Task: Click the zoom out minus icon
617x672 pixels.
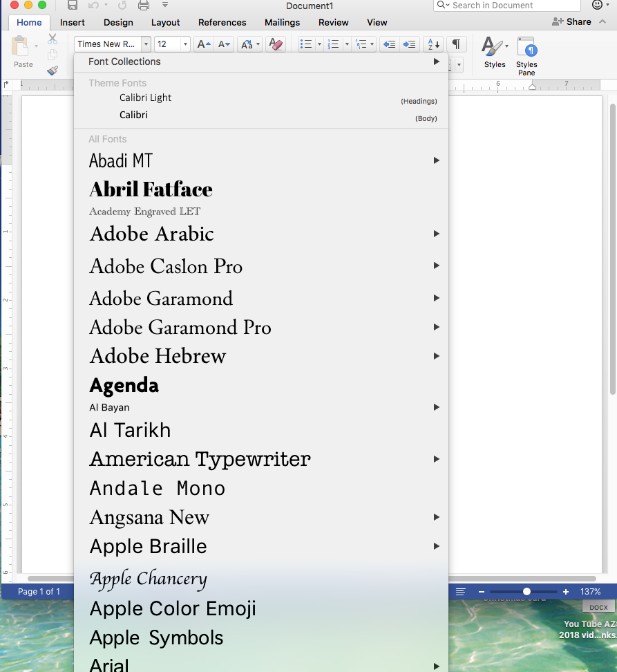Action: [x=482, y=592]
